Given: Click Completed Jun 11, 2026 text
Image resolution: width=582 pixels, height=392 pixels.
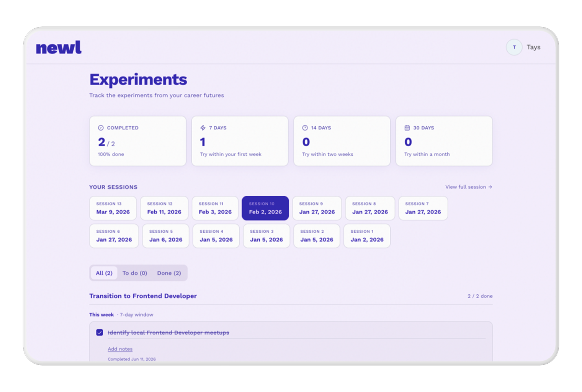Looking at the screenshot, I should pyautogui.click(x=132, y=359).
